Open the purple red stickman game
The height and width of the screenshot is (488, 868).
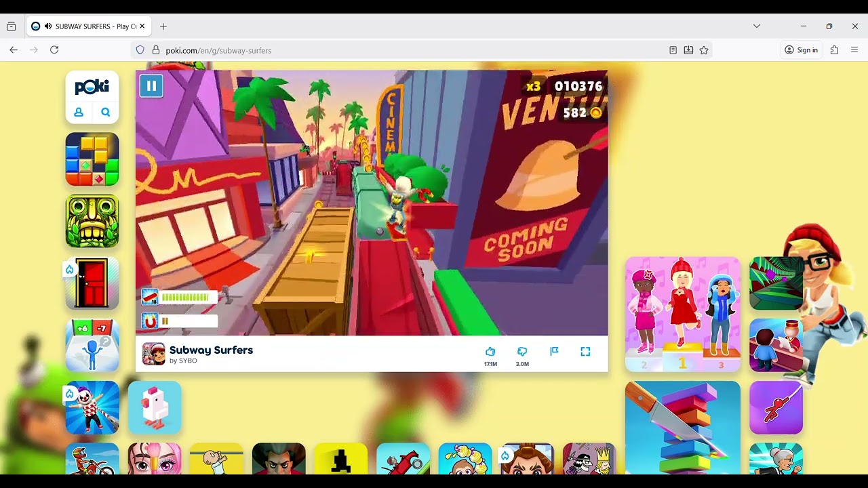click(x=776, y=407)
